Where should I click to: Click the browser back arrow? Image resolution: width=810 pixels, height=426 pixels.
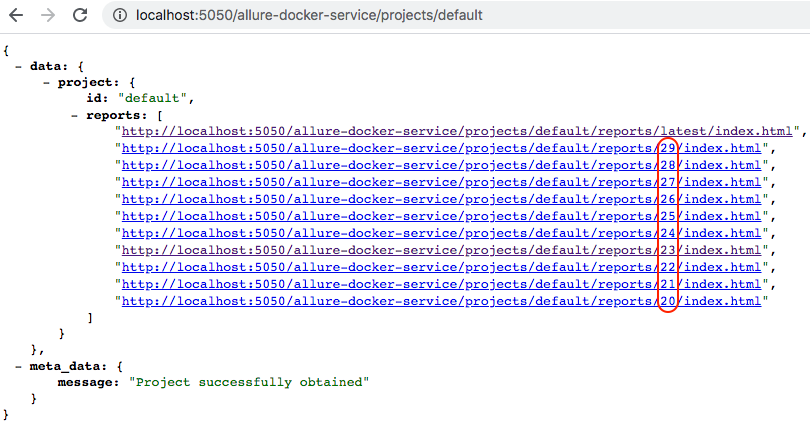coord(16,15)
